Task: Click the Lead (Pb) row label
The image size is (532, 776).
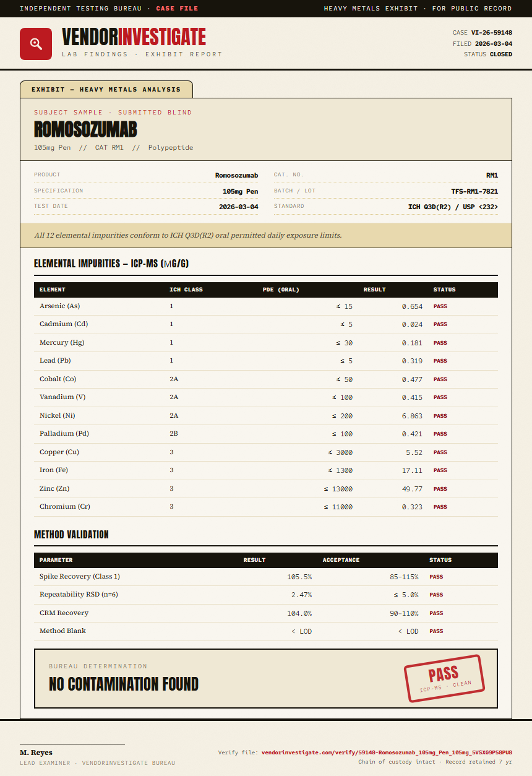Action: (x=56, y=361)
